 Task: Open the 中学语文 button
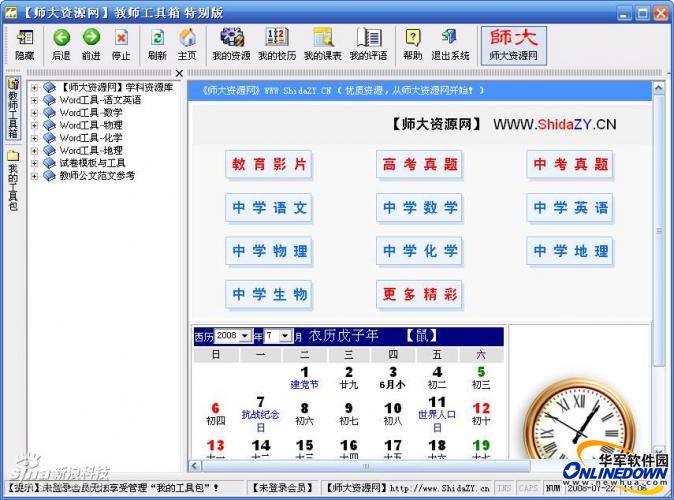point(269,208)
